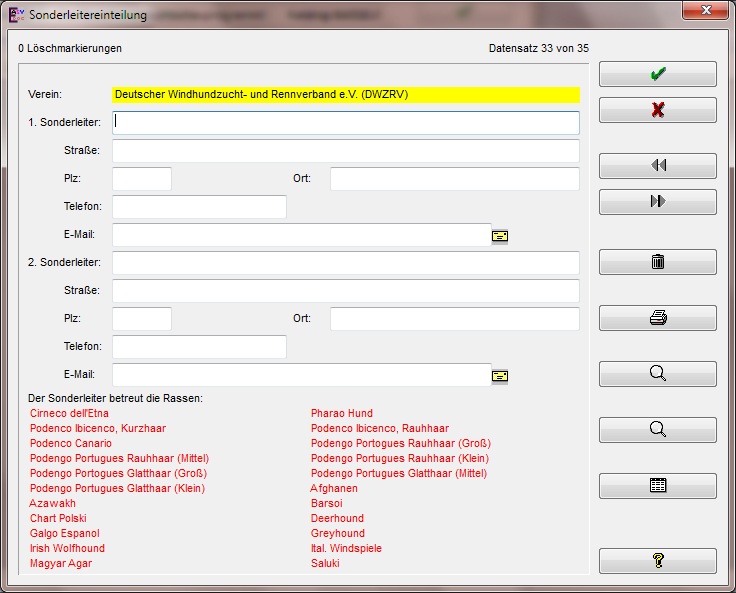The width and height of the screenshot is (736, 593).
Task: Click the yellow Verein field DWZRV
Action: point(346,94)
